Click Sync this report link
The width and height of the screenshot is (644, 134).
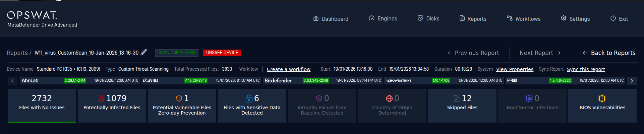586,69
